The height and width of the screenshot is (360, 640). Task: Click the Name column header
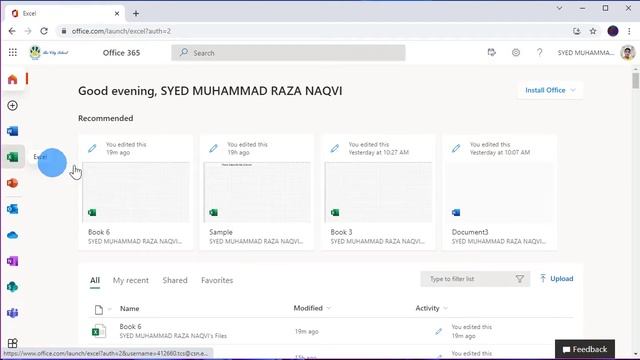(x=129, y=309)
